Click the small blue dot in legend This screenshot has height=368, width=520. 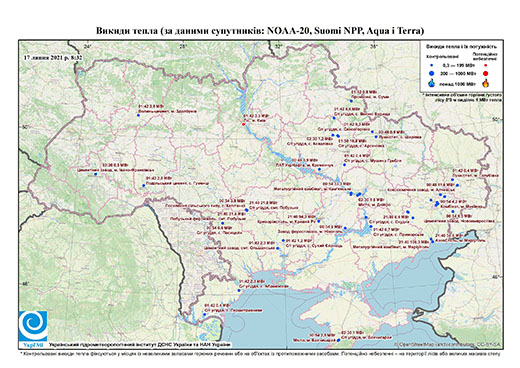(x=432, y=65)
